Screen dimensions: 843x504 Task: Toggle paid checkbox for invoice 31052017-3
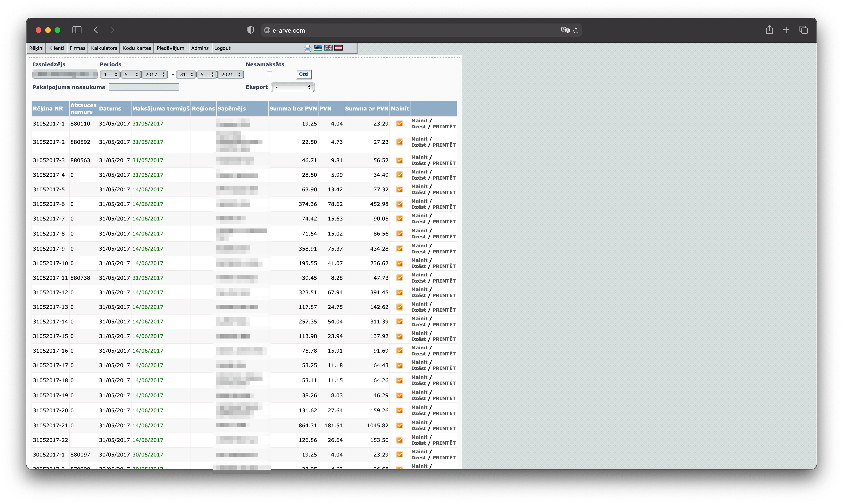(x=400, y=160)
